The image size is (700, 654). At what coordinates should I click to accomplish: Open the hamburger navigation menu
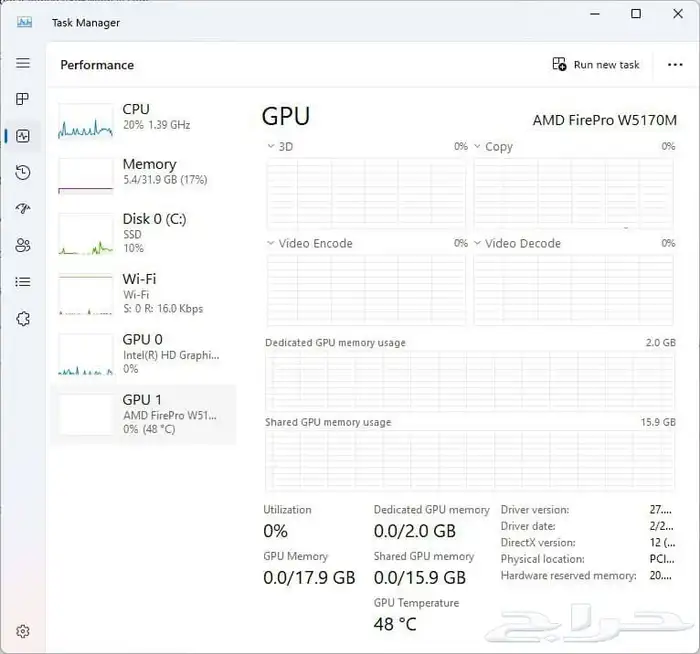[23, 63]
